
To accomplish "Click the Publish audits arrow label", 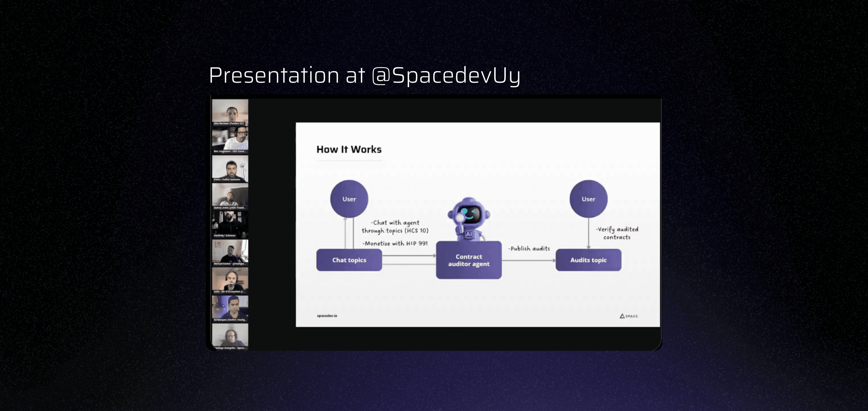I will 529,249.
